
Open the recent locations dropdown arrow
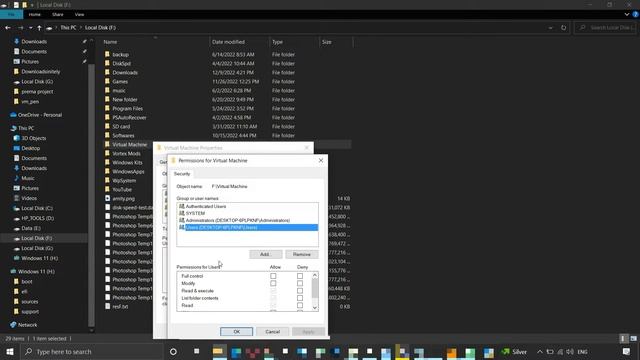[x=31, y=28]
